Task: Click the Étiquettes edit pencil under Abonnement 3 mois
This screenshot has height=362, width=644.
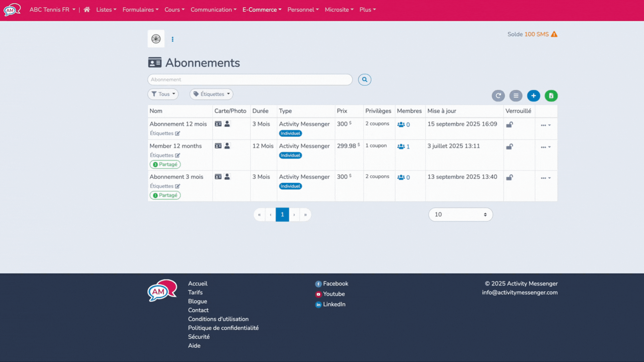Action: point(177,186)
